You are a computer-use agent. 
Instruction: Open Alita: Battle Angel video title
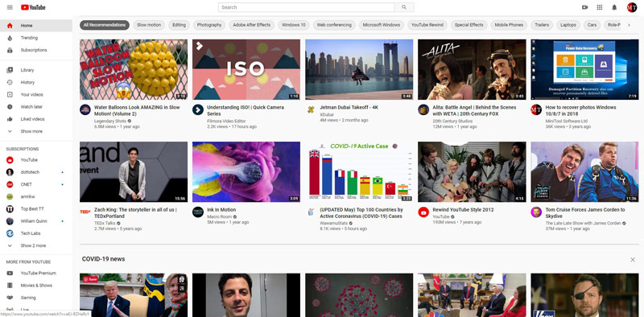point(474,110)
